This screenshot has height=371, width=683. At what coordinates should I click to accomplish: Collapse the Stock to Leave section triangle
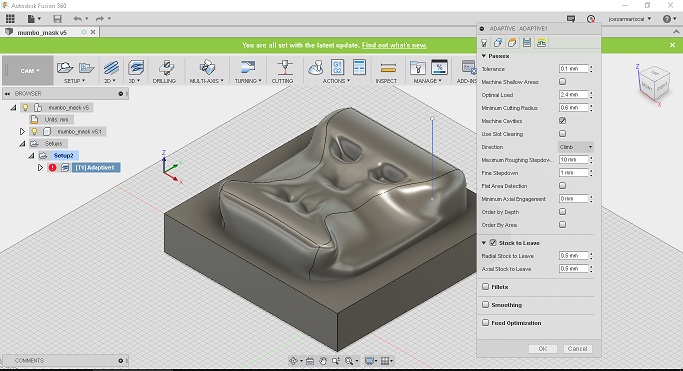[484, 243]
